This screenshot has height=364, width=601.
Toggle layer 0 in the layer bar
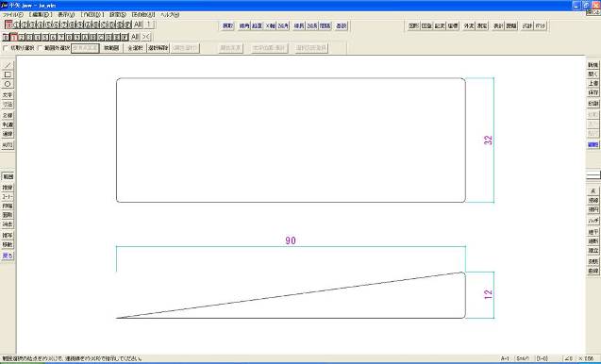coord(6,37)
